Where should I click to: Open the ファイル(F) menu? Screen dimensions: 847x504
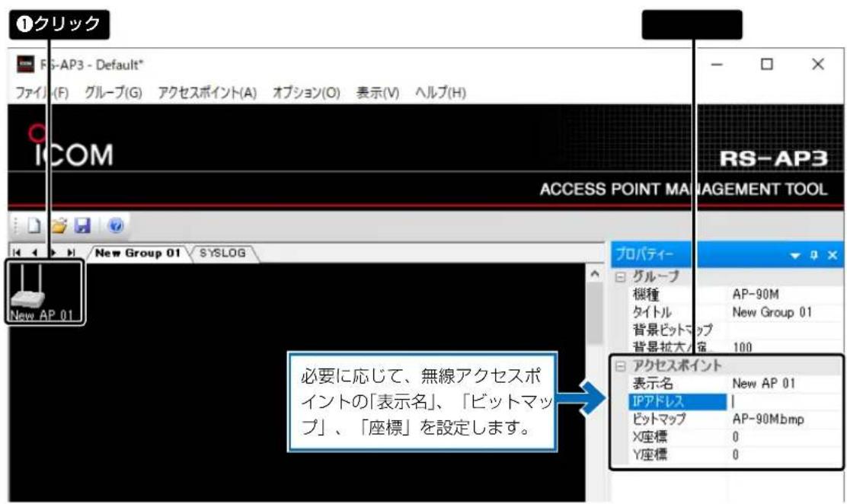(42, 92)
